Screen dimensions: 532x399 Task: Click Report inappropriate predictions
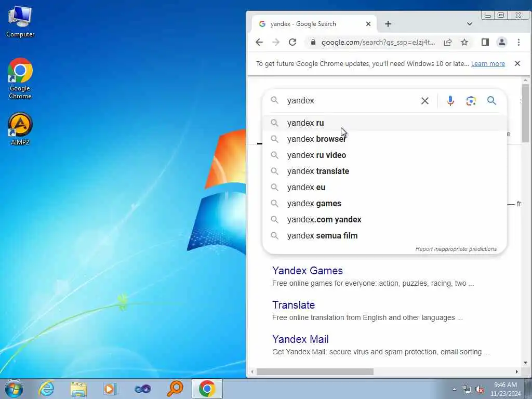pos(456,249)
